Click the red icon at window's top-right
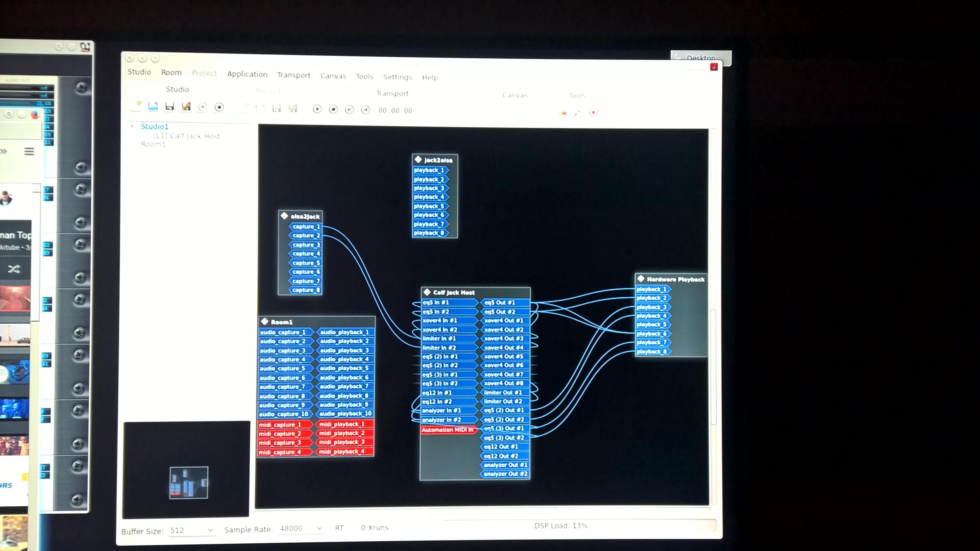 pyautogui.click(x=714, y=67)
